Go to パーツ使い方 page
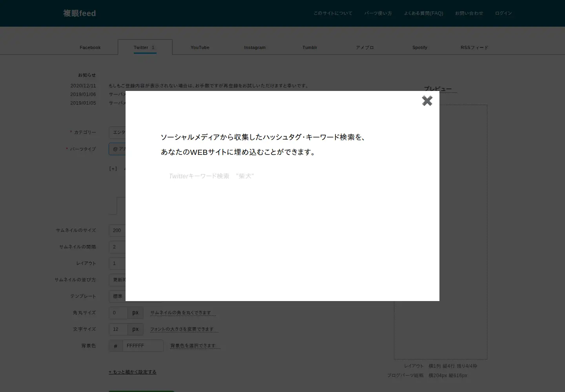Screen dimensions: 565x392 [378, 13]
